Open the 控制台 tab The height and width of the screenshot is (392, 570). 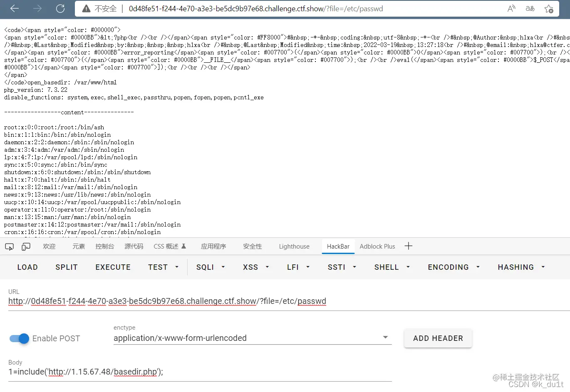pos(104,247)
